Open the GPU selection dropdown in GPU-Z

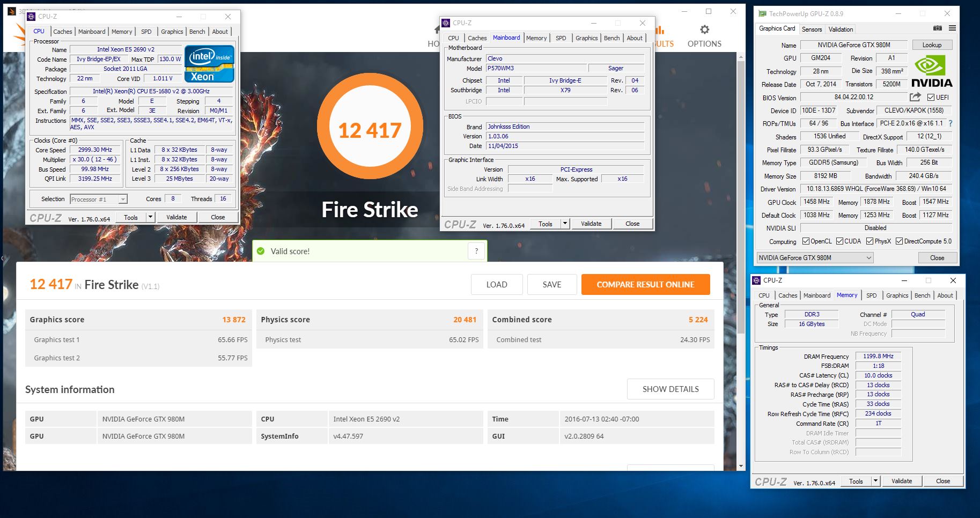[x=815, y=258]
